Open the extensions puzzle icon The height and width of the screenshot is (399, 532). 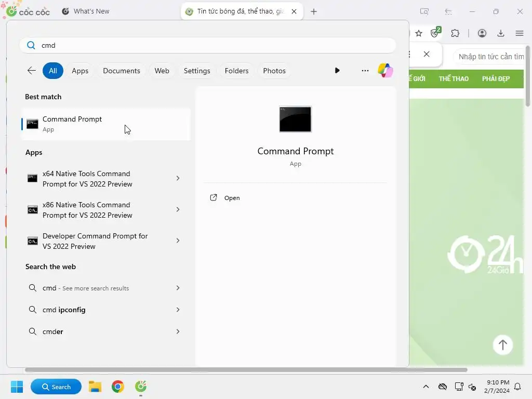(455, 33)
